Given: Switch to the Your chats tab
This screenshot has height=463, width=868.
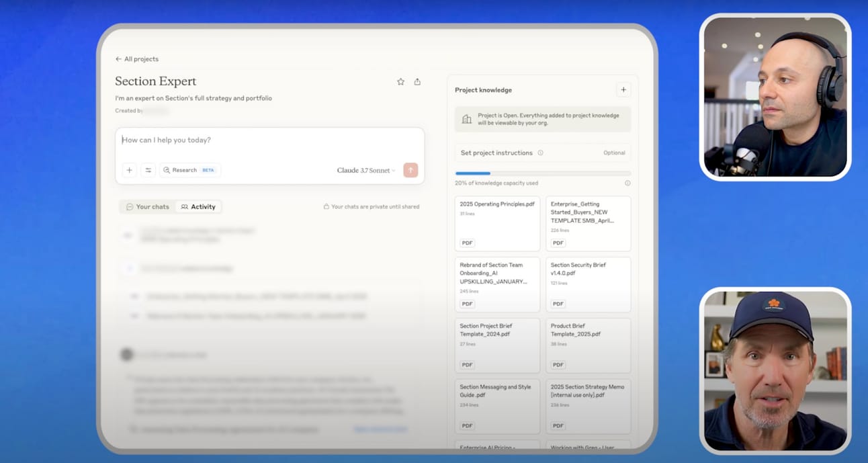Looking at the screenshot, I should pos(148,207).
